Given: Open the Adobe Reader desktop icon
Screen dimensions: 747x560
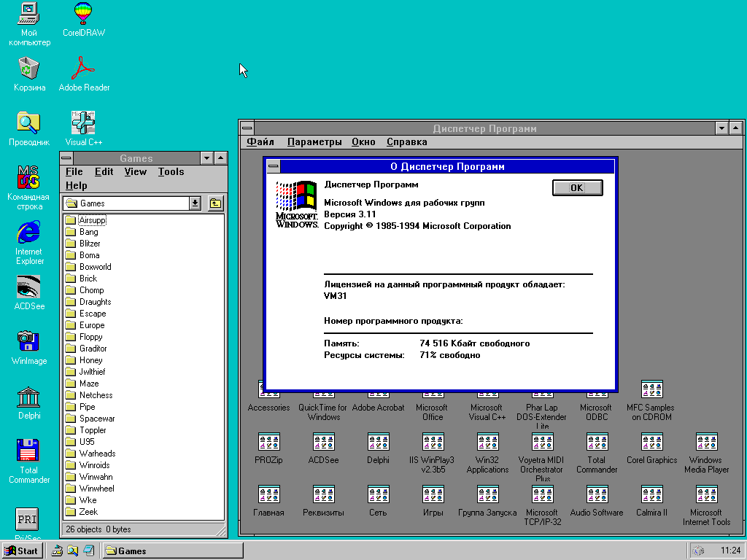Looking at the screenshot, I should (x=83, y=69).
